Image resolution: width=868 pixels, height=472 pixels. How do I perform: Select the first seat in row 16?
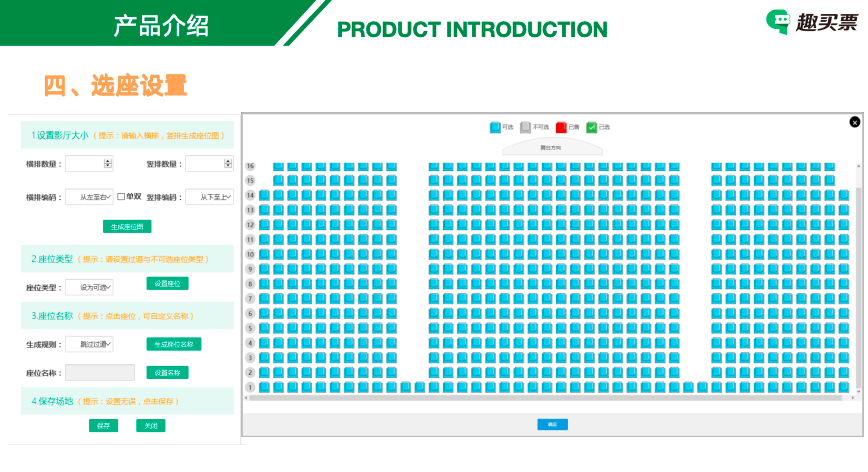click(279, 166)
